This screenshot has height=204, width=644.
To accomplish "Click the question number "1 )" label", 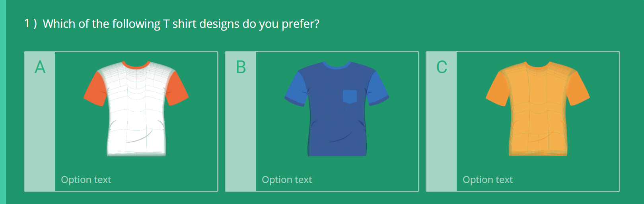I will 31,23.
